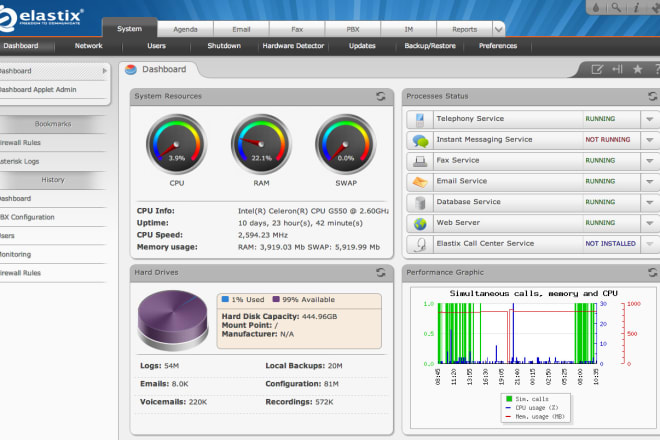This screenshot has width=660, height=440.
Task: Click the NOT RUNNING status text
Action: [x=608, y=140]
